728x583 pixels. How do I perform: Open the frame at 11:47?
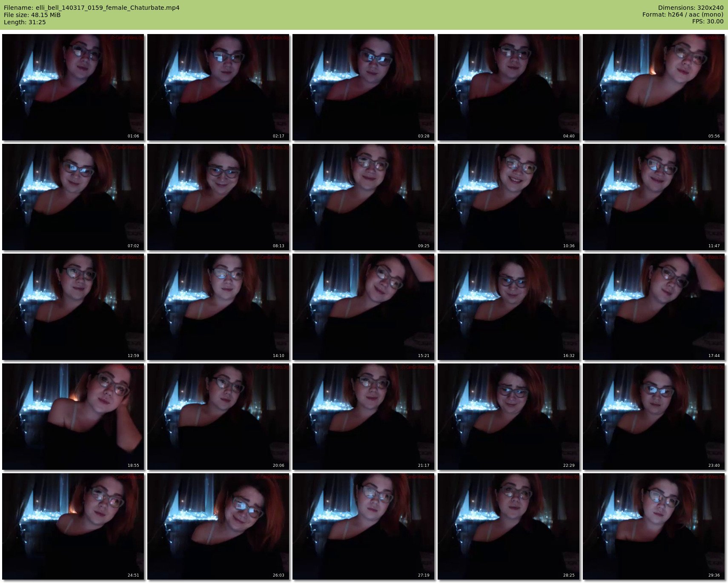[x=654, y=197]
